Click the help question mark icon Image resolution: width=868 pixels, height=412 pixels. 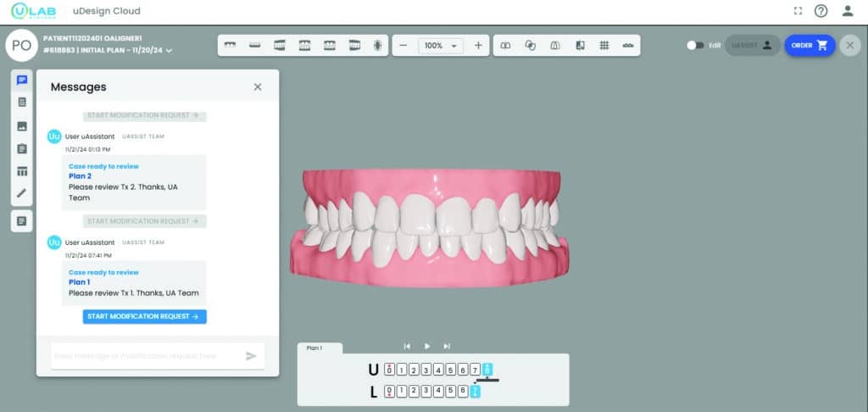(821, 11)
